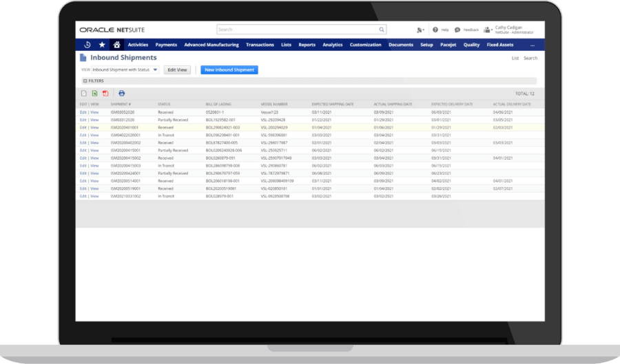Click the Feedback speech bubble icon
The width and height of the screenshot is (620, 364).
pos(457,30)
